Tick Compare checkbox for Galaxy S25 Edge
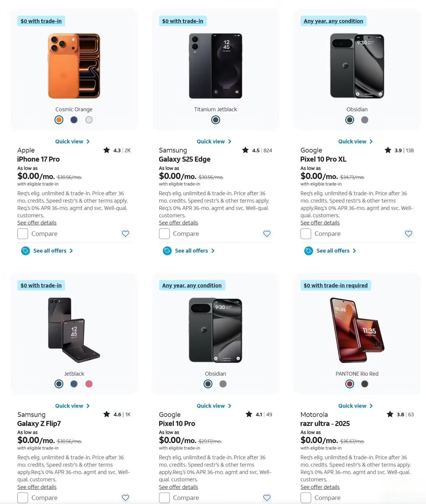 click(x=164, y=234)
